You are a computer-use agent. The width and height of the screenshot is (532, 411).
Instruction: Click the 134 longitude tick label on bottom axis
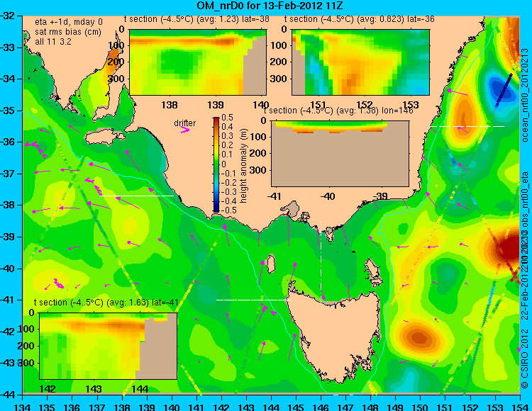tap(23, 407)
